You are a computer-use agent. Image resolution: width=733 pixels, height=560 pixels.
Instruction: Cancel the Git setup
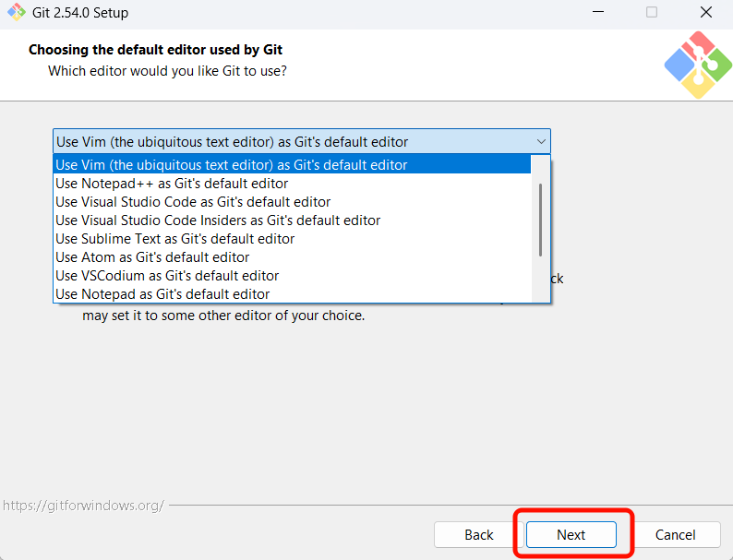point(675,534)
